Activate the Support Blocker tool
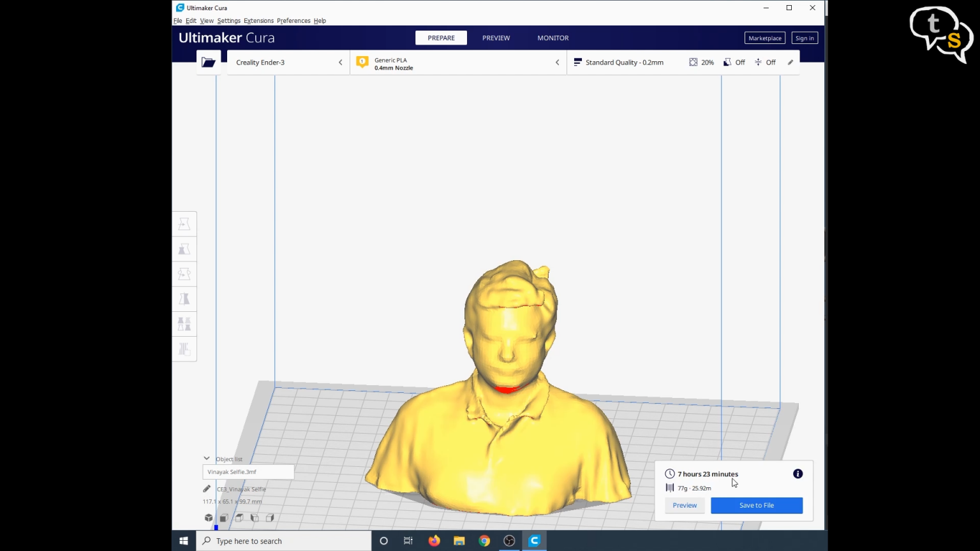The height and width of the screenshot is (551, 980). (x=184, y=349)
